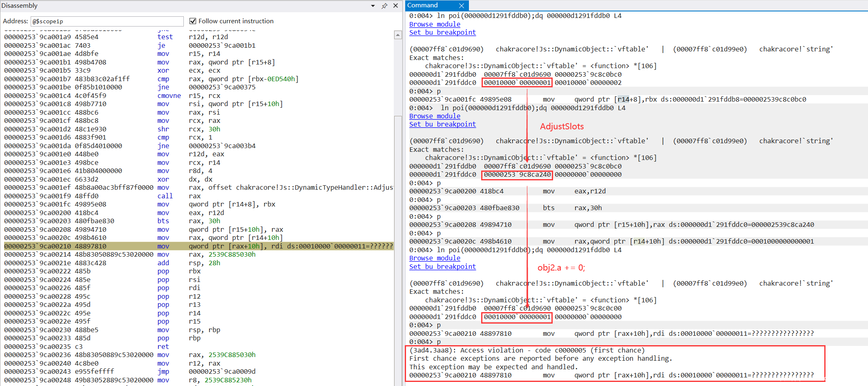This screenshot has width=868, height=386.
Task: Click the first Set bu breakpoint link
Action: click(442, 32)
